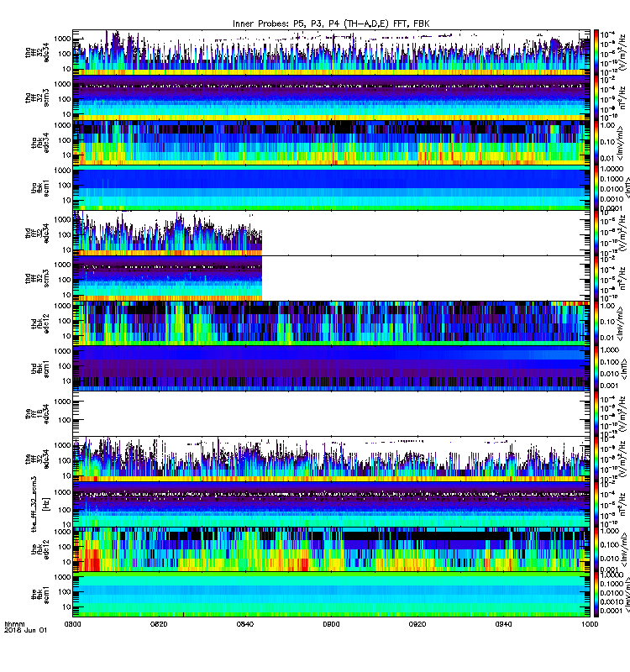630x672 pixels.
Task: Click the 'thd fff 32 scm3' panel label
Action: (x=37, y=279)
